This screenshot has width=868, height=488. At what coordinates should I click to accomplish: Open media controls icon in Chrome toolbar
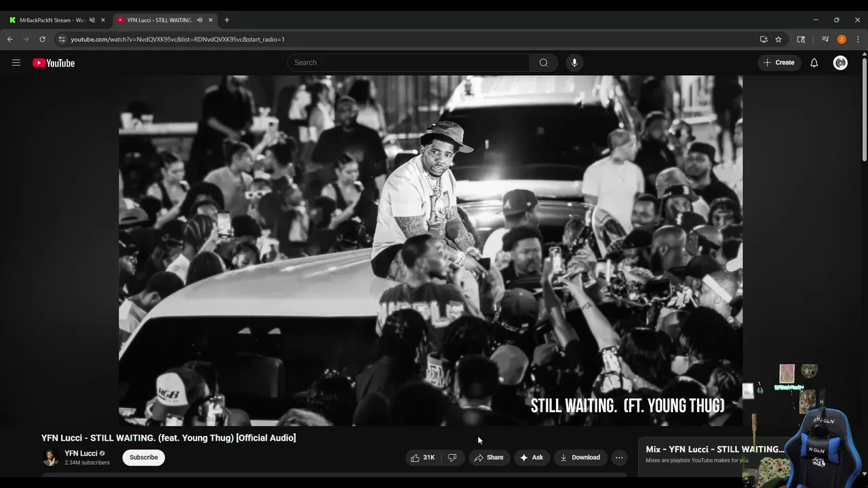coord(825,39)
